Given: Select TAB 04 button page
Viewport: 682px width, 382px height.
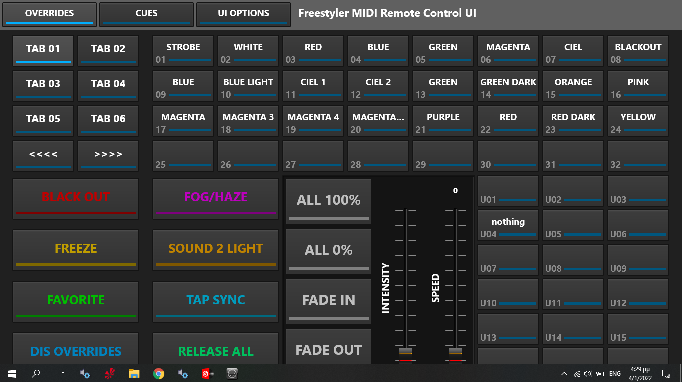Looking at the screenshot, I should coord(108,85).
